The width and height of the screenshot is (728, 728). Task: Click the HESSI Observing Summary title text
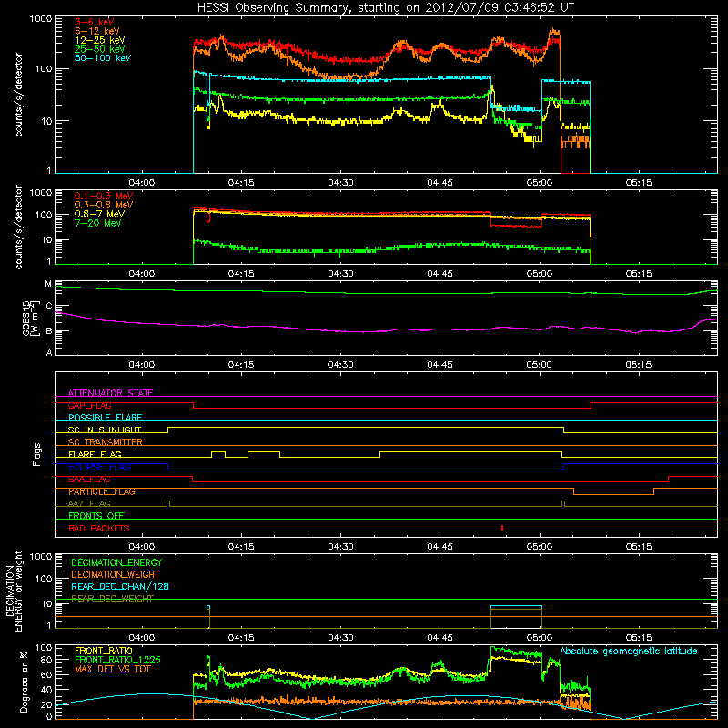coord(385,8)
